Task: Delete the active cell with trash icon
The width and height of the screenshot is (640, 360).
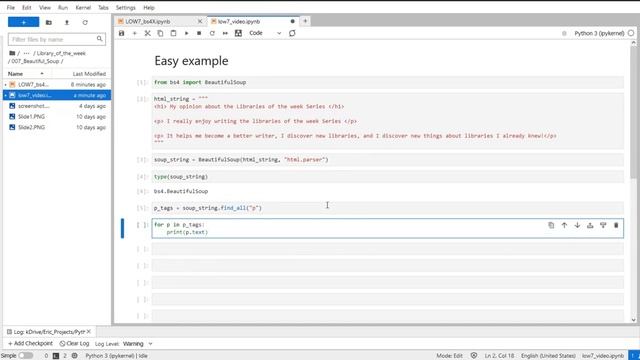Action: point(616,225)
